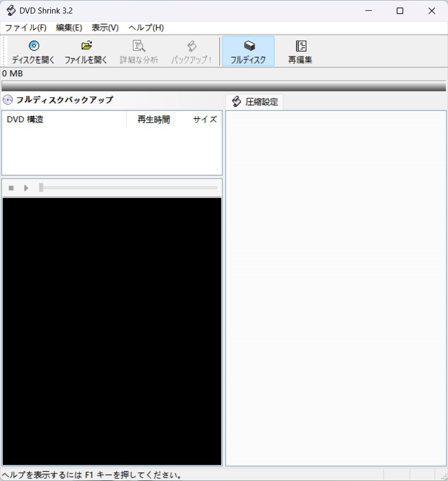Stop the video preview playback

pos(11,188)
